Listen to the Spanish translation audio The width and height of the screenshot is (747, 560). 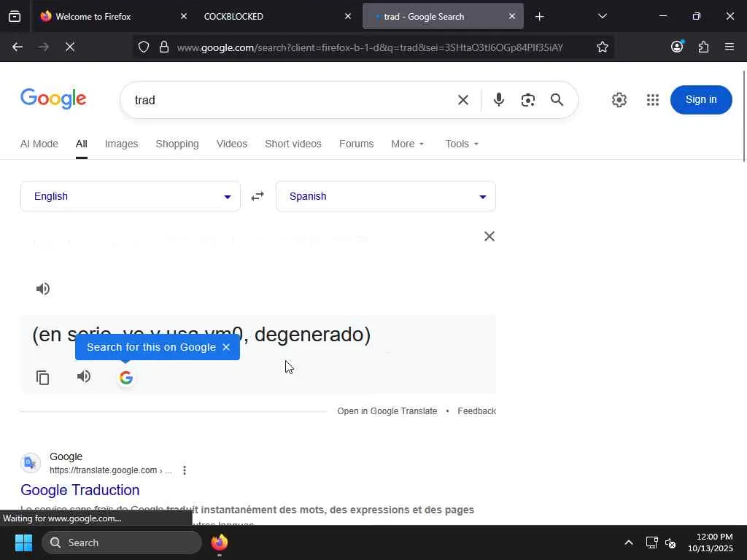coord(84,377)
